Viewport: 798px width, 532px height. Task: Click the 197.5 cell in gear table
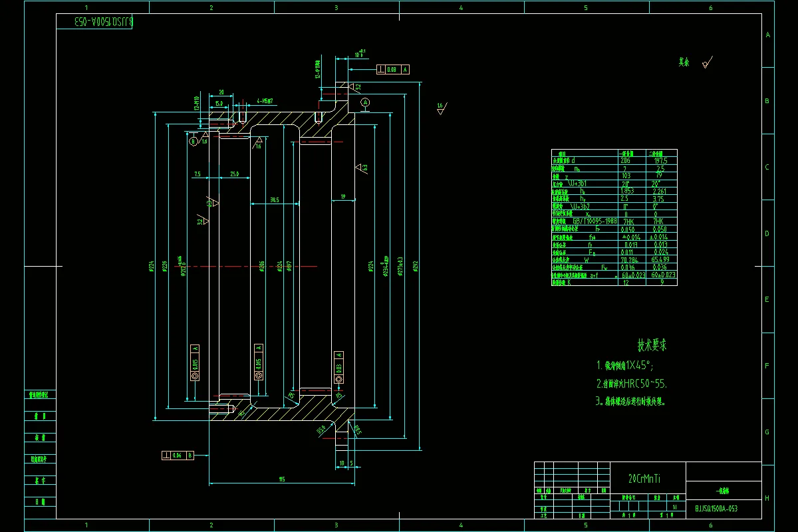pyautogui.click(x=660, y=160)
